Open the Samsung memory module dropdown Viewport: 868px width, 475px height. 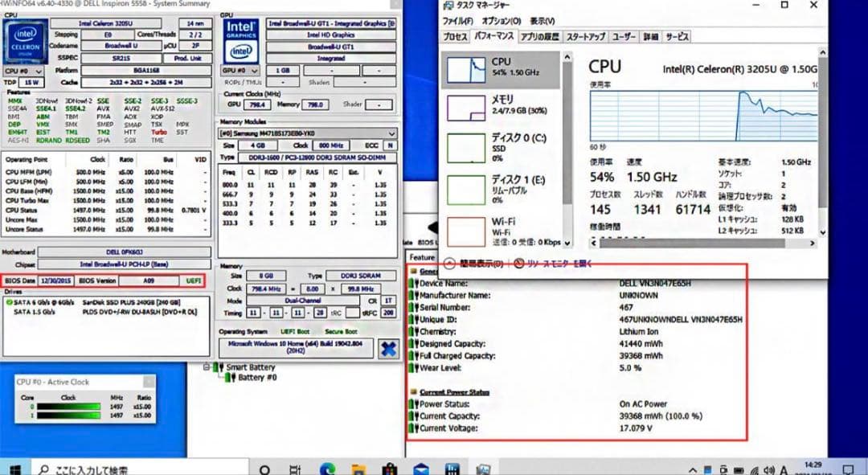coord(308,133)
